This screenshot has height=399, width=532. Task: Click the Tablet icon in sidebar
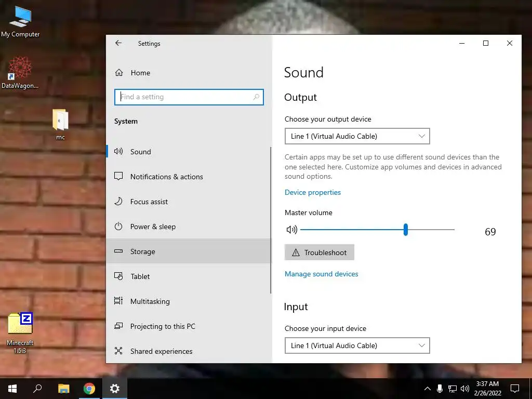118,276
